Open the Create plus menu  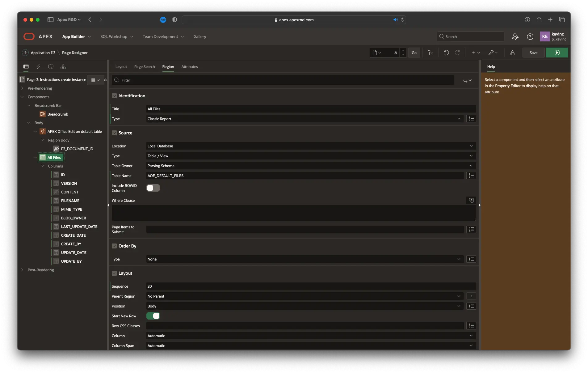pos(476,53)
